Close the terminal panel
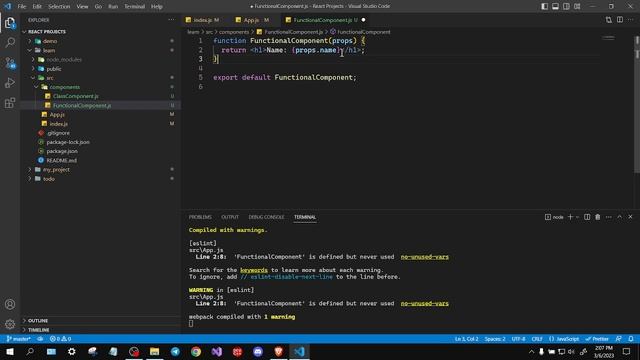 [x=630, y=217]
